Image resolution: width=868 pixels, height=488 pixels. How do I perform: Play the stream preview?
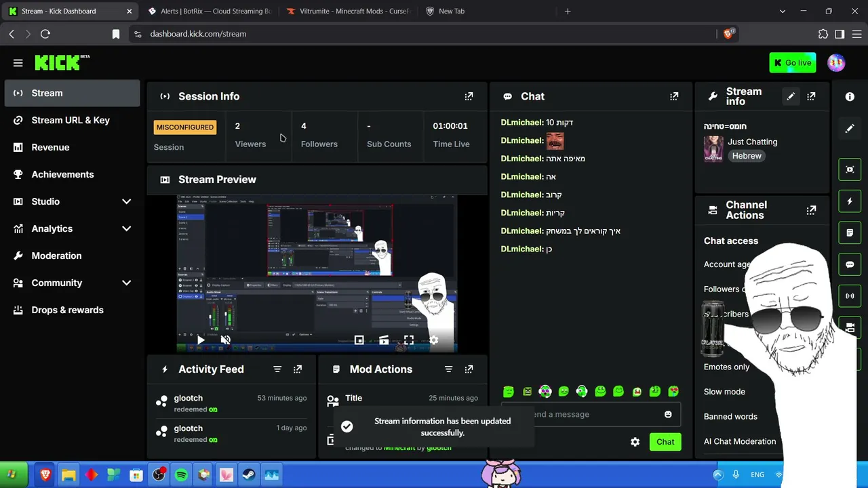200,340
